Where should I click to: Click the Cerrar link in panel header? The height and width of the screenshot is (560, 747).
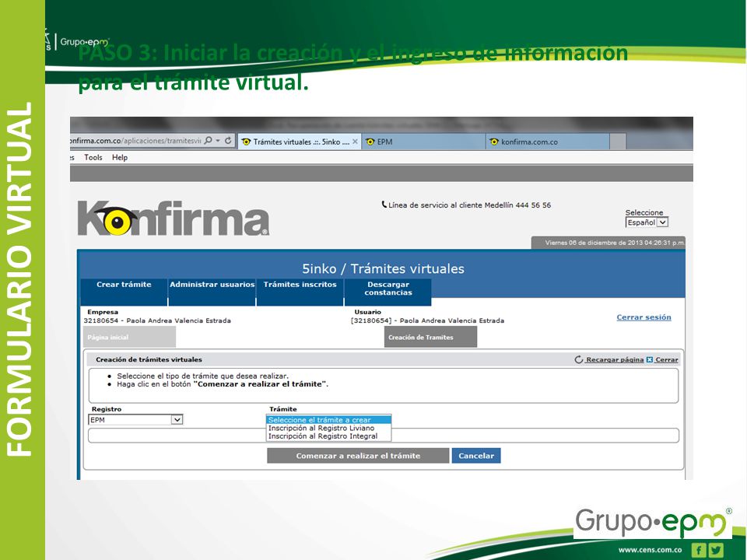pos(667,359)
